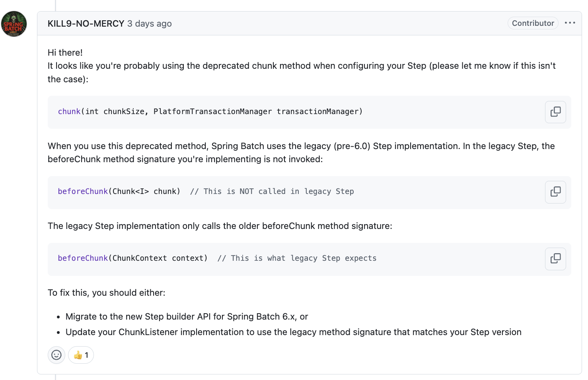Screen dimensions: 588x380
Task: Click the KILL9-NO-MERCY user avatar
Action: [14, 24]
